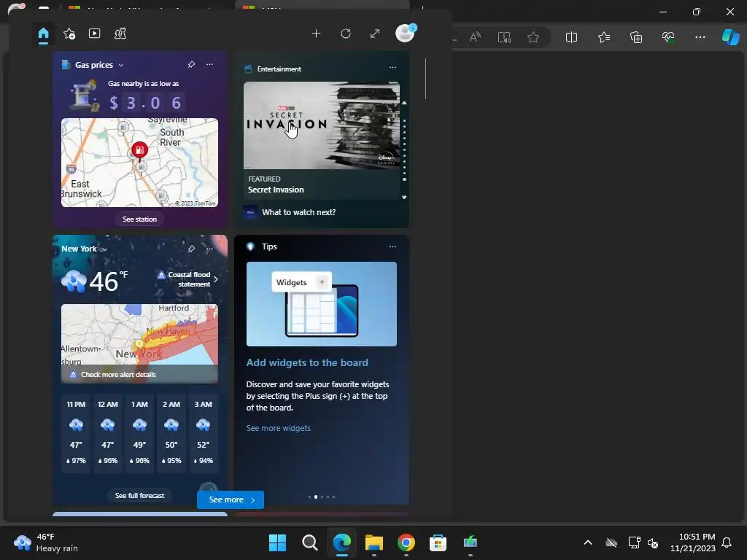
Task: Open File Explorer from taskbar
Action: (374, 542)
